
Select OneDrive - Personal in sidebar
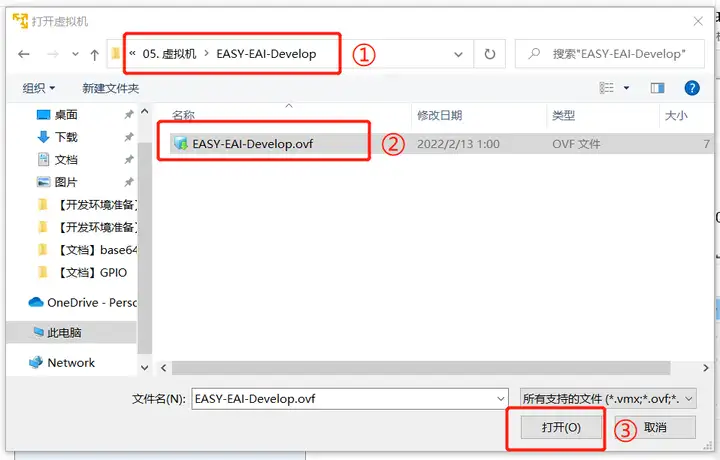(83, 303)
